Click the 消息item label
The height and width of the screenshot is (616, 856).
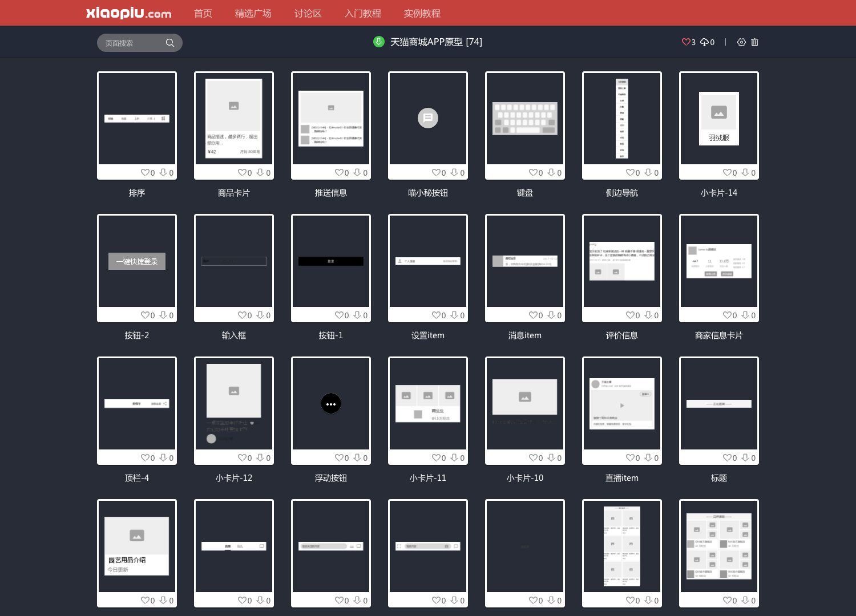525,335
